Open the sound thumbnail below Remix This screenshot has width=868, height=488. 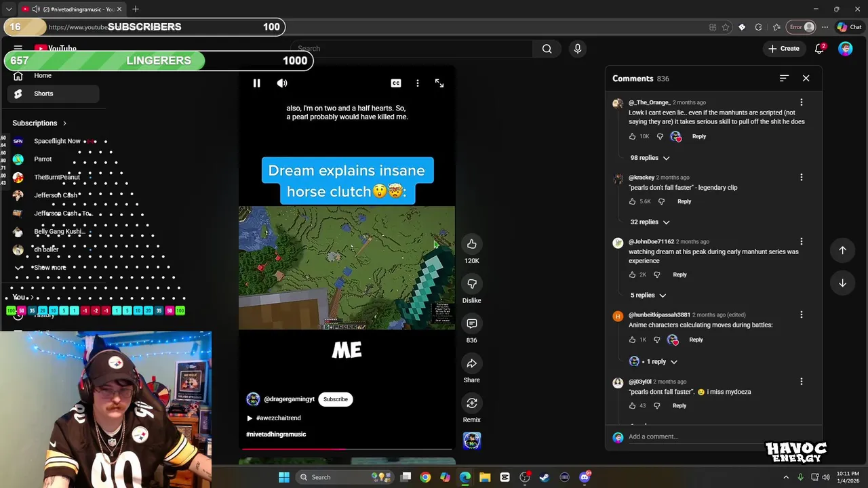point(471,441)
